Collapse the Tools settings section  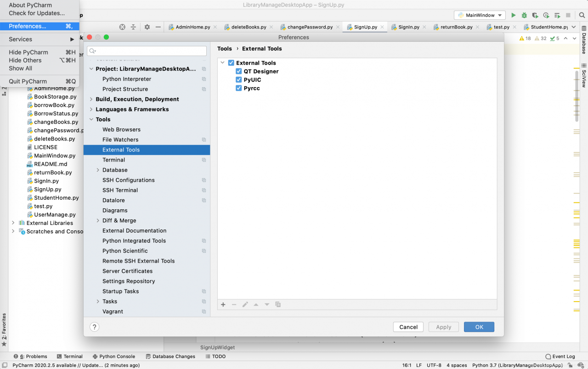(91, 119)
